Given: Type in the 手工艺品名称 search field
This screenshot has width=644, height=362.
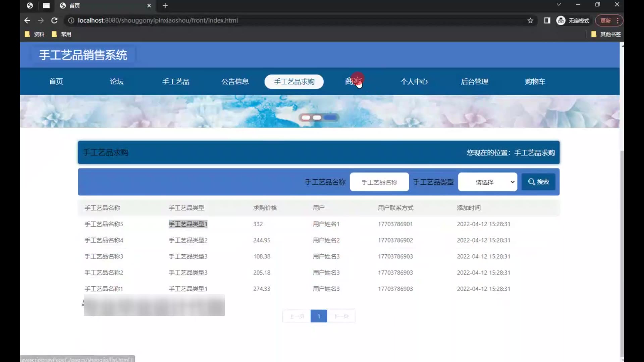Looking at the screenshot, I should (379, 182).
